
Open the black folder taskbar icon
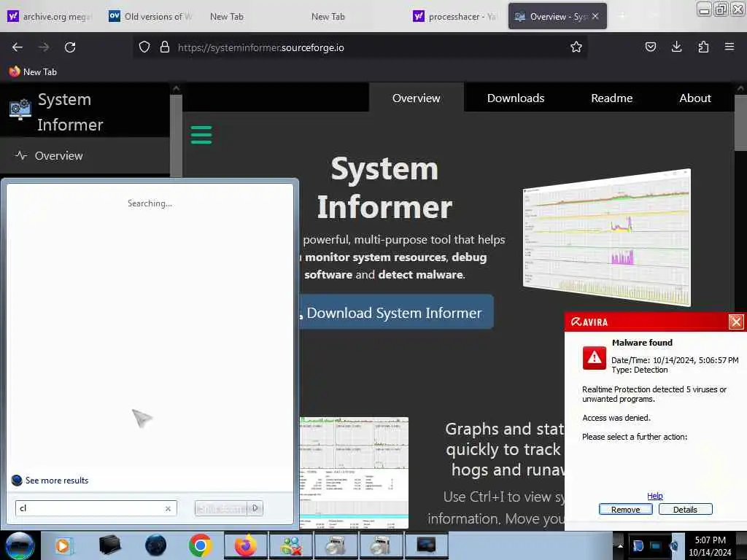tap(109, 545)
